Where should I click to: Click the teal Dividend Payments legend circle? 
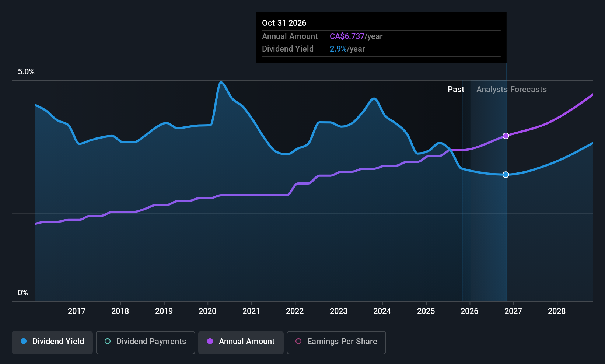point(108,342)
